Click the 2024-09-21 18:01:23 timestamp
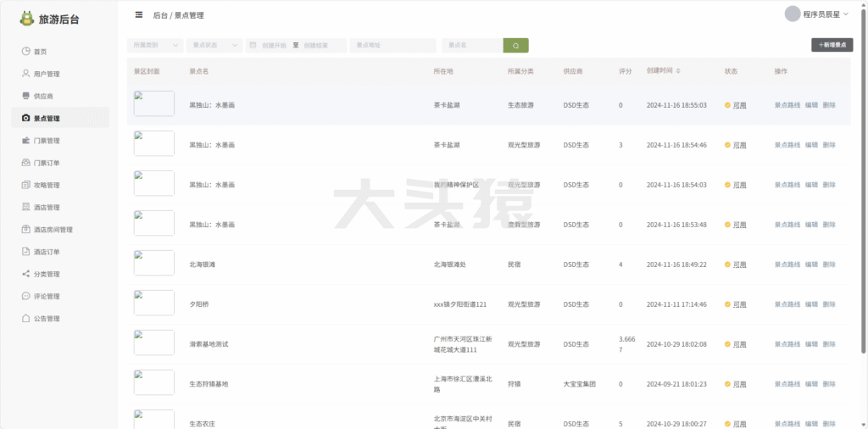 click(676, 384)
